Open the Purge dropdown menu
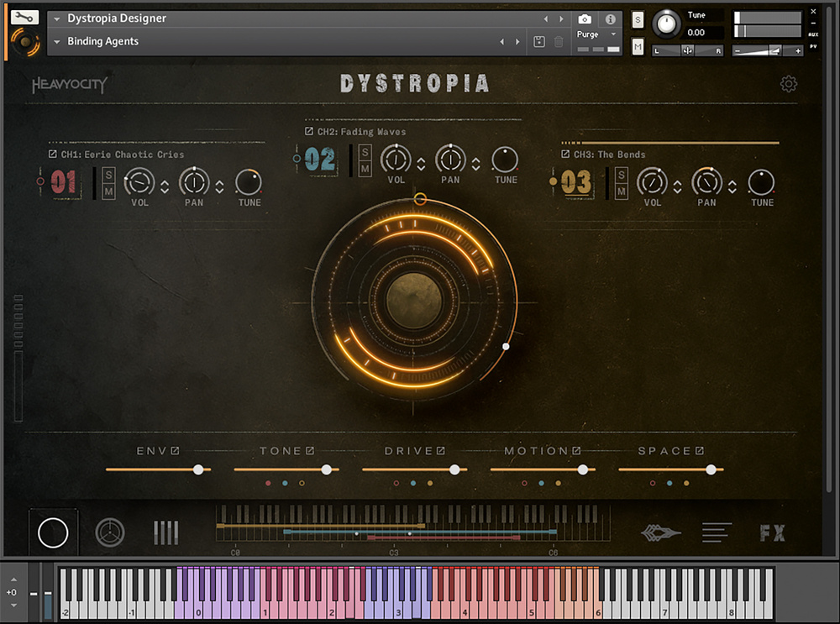The image size is (840, 624). pyautogui.click(x=613, y=34)
